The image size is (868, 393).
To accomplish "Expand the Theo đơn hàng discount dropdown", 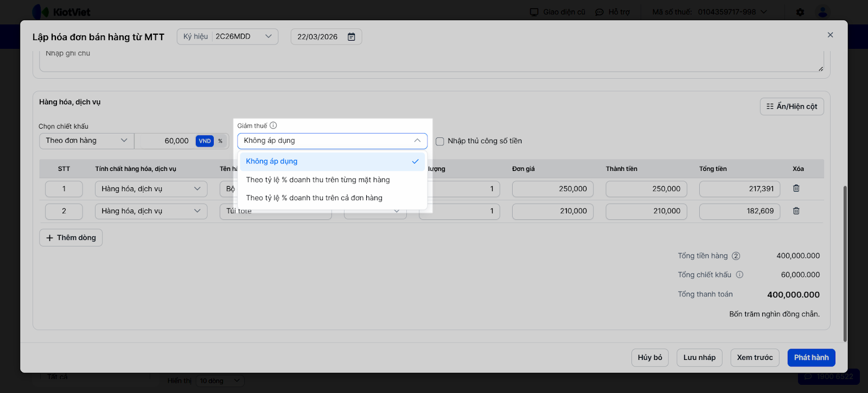I will pyautogui.click(x=87, y=141).
